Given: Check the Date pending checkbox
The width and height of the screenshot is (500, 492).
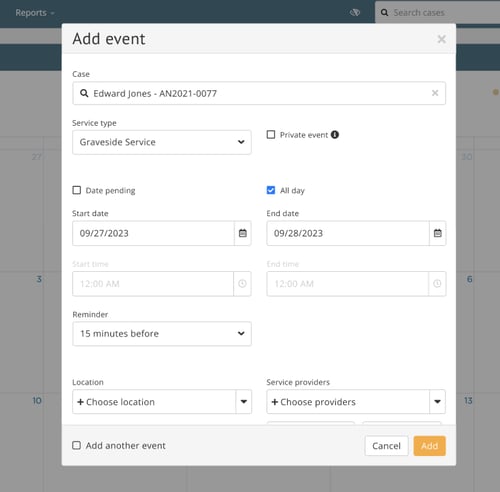Looking at the screenshot, I should click(77, 190).
